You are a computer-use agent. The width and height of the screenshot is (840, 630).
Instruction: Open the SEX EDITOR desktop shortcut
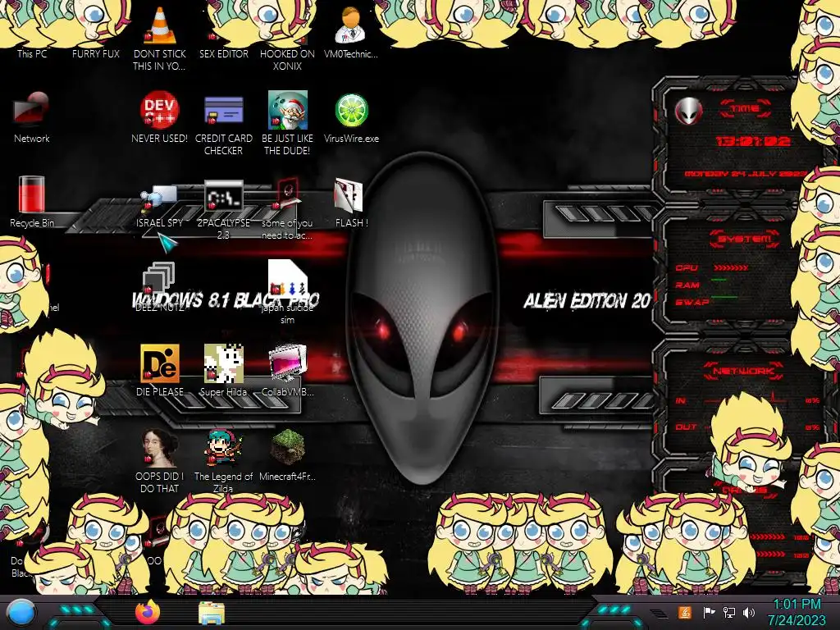coord(223,53)
